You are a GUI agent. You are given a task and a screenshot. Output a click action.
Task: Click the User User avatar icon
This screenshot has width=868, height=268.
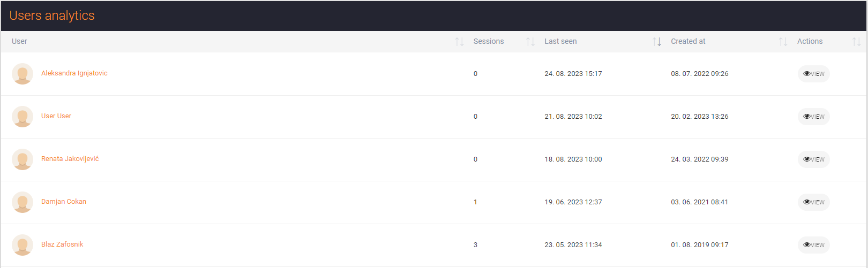[23, 117]
